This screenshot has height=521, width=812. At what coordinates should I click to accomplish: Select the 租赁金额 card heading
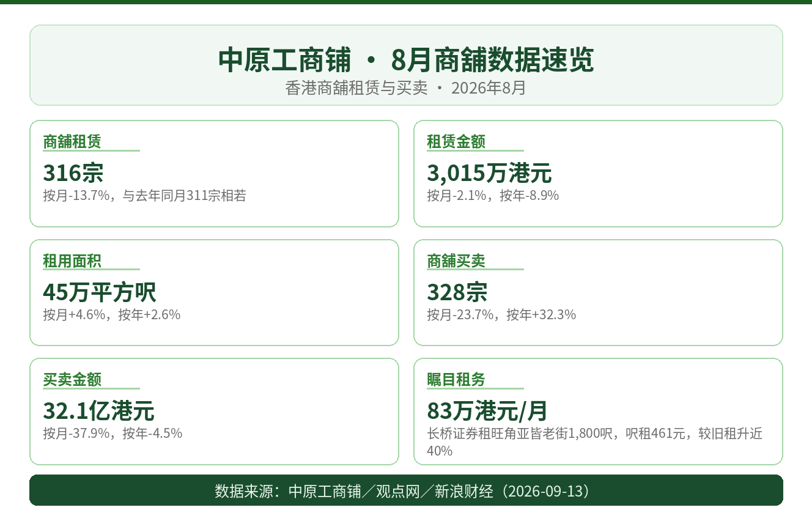point(456,142)
